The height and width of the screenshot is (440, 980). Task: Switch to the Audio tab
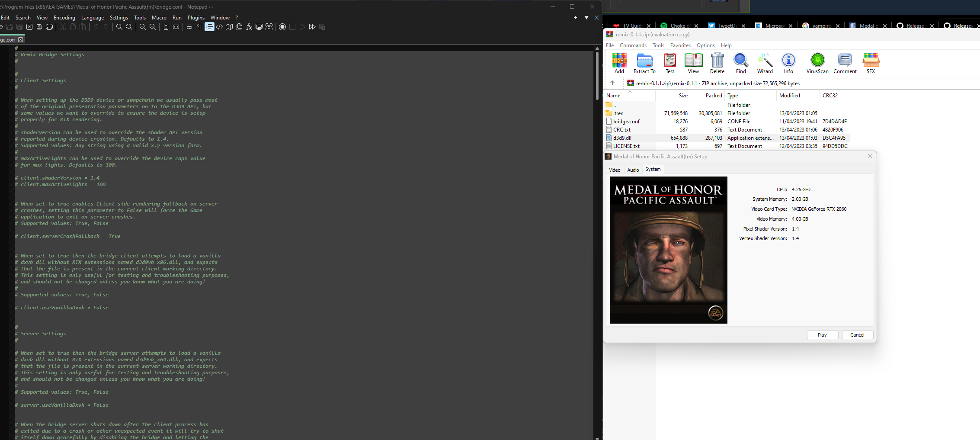[x=633, y=170]
